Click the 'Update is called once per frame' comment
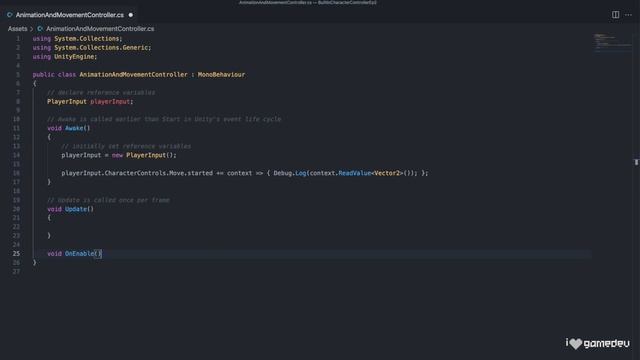640x360 pixels. 108,200
